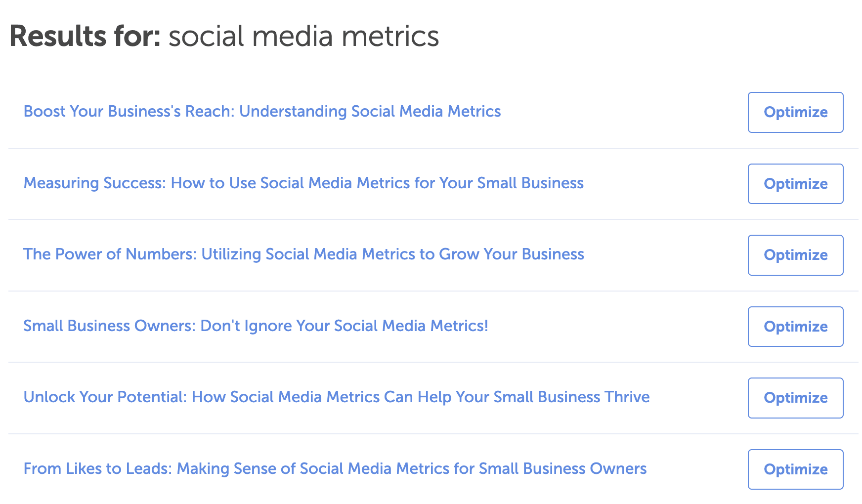Open the "Measuring Success" article title link

pyautogui.click(x=303, y=183)
